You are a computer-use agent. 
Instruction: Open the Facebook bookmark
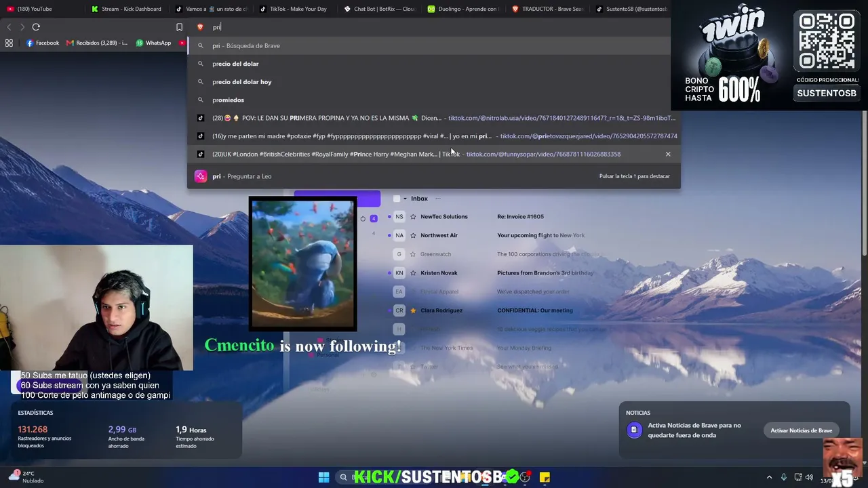click(x=43, y=43)
